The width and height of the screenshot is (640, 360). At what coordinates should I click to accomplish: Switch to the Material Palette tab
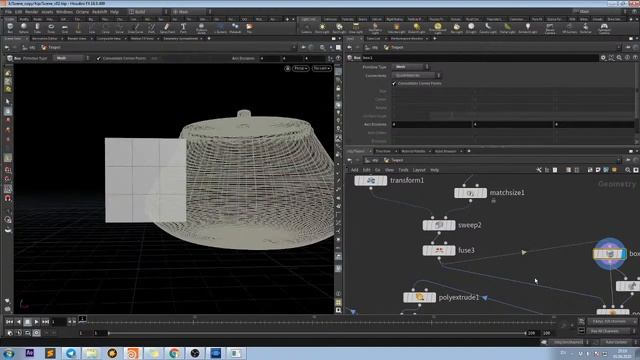[x=413, y=151]
